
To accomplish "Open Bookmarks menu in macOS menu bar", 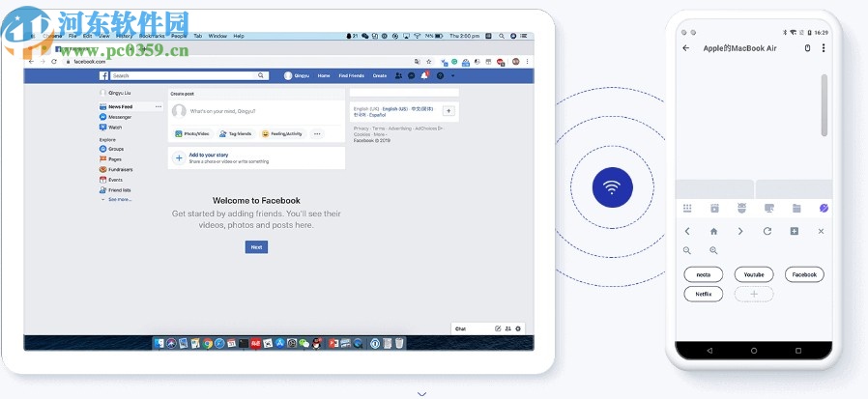I will [151, 36].
